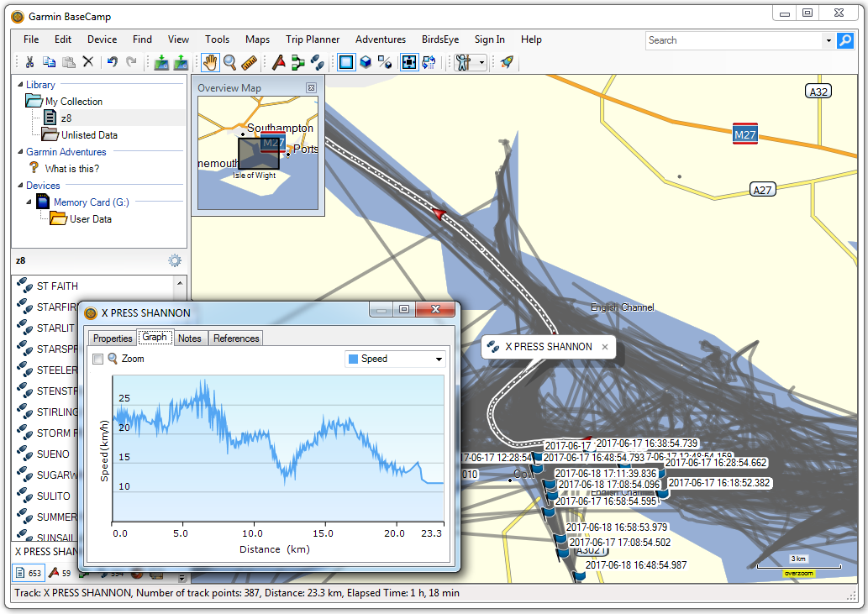Open the Speed graph type dropdown
Viewport: 868px width, 614px height.
(x=395, y=359)
